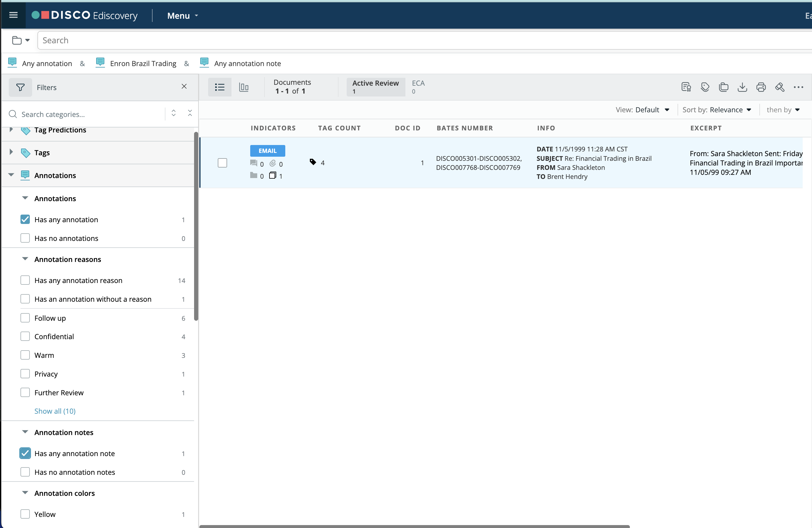Click the BATES NUMBER column header
The image size is (812, 528).
coord(465,128)
